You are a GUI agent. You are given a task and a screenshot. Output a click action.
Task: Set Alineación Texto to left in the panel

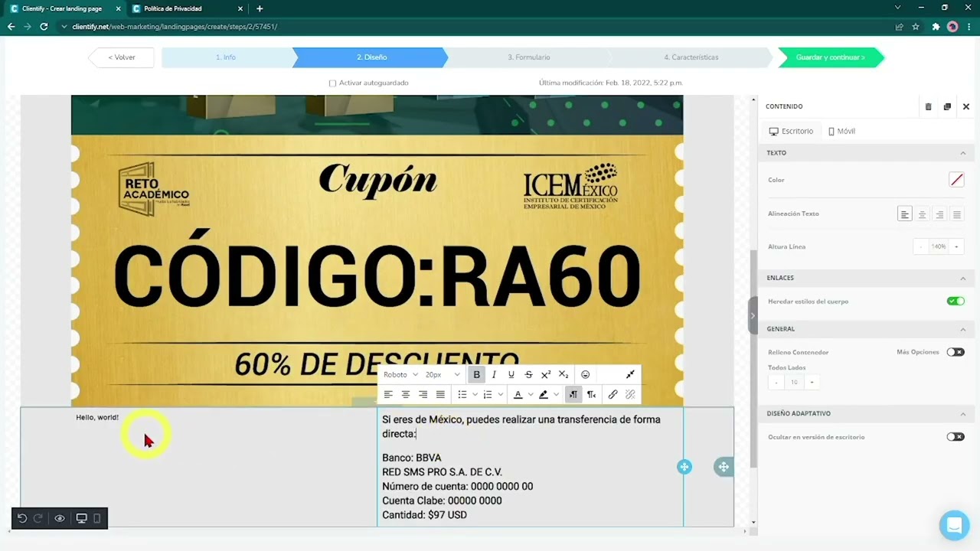pos(905,214)
